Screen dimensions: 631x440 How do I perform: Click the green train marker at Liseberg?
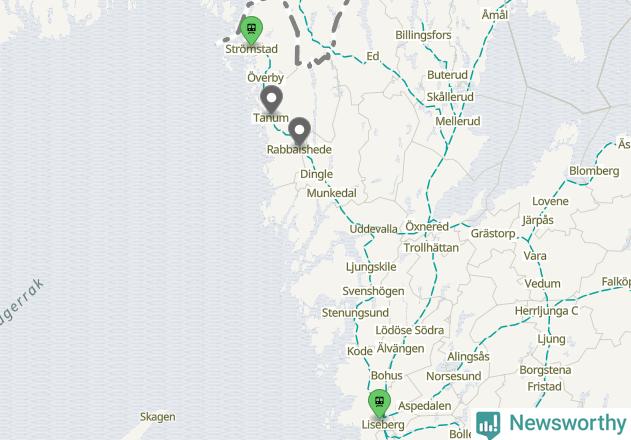[x=379, y=403]
